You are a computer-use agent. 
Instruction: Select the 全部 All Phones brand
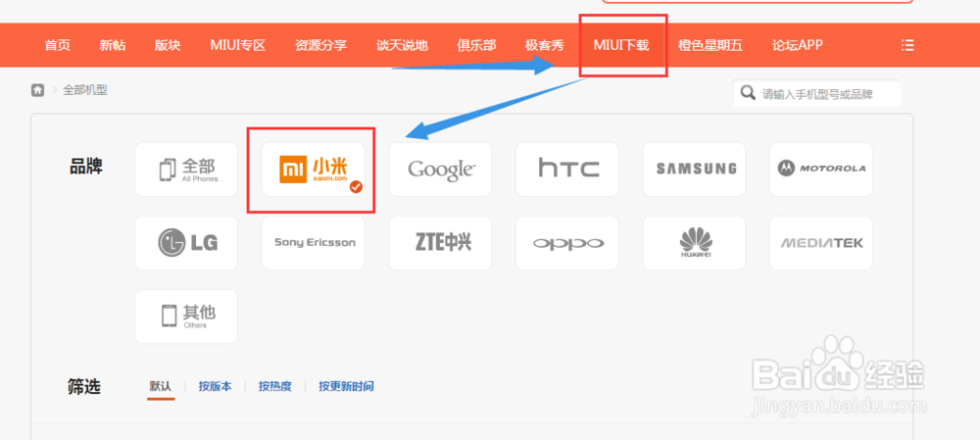pos(186,170)
